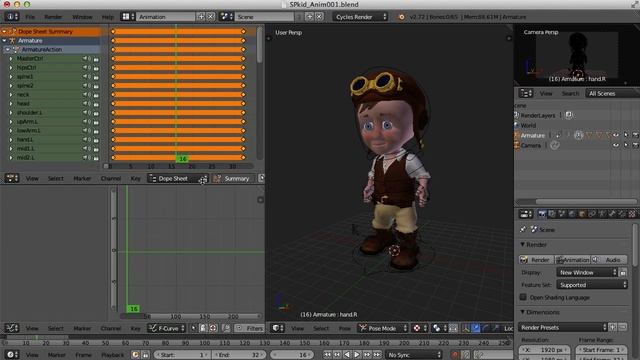
Task: Open the screen layout browser icon
Action: pyautogui.click(x=128, y=17)
